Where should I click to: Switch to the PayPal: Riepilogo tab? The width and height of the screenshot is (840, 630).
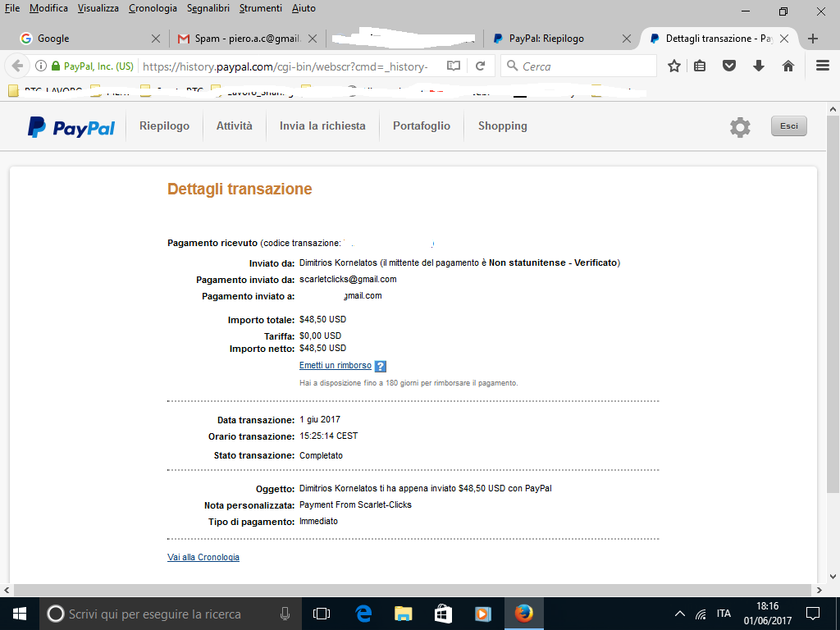click(559, 39)
